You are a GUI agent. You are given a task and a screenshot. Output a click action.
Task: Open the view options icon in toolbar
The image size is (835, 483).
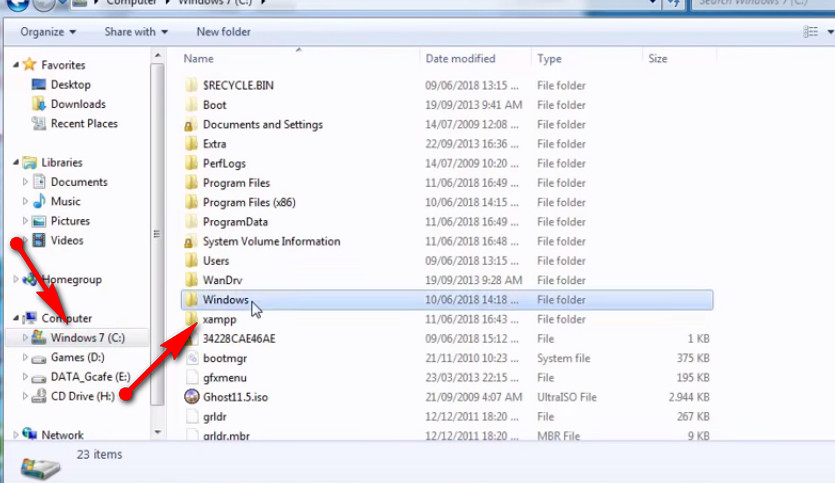(x=811, y=32)
